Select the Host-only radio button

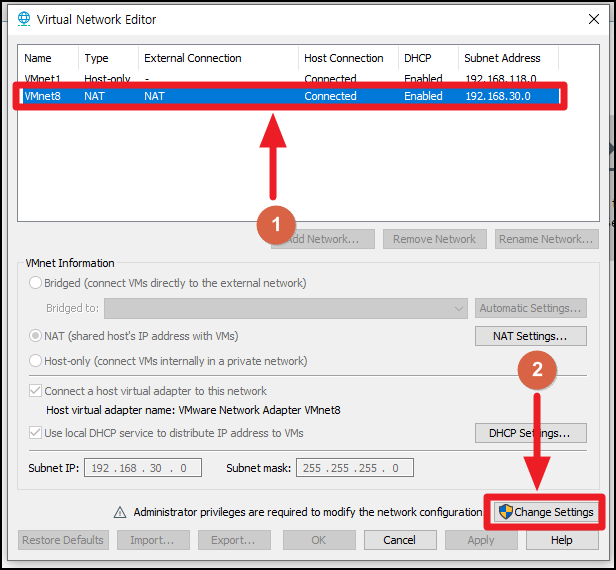click(x=35, y=361)
